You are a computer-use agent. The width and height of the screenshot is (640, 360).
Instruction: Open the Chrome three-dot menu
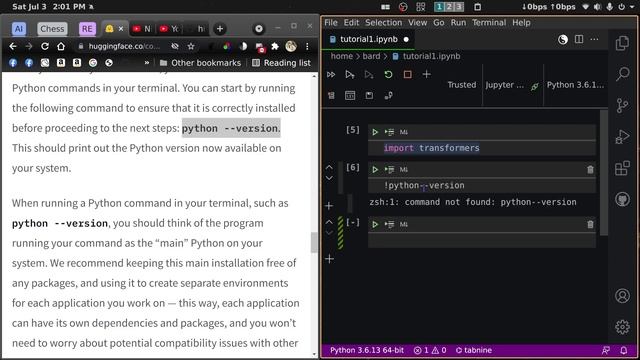tap(307, 47)
